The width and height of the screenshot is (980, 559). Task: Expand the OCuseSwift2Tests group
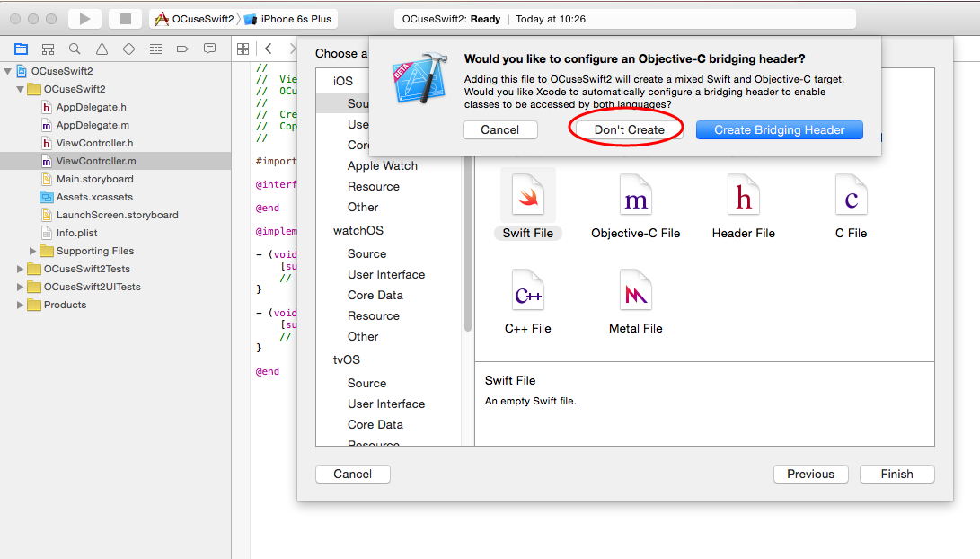pyautogui.click(x=20, y=269)
